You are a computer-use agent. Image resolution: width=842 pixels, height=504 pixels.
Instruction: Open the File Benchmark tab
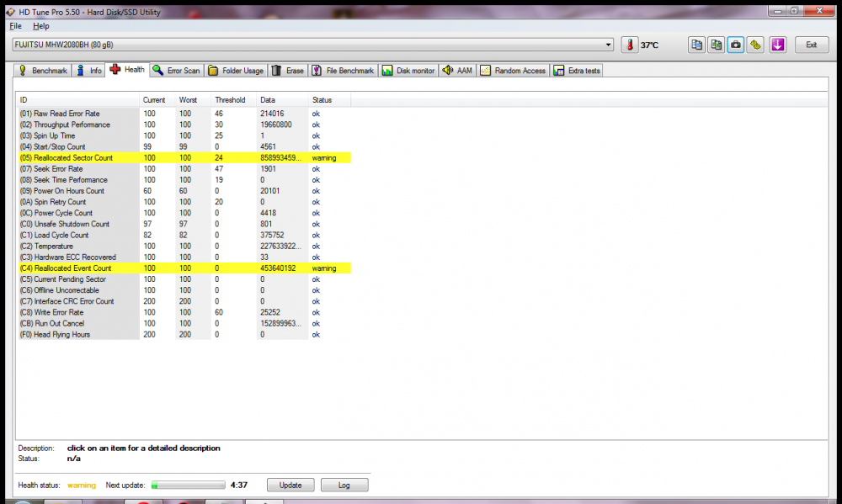pyautogui.click(x=343, y=71)
